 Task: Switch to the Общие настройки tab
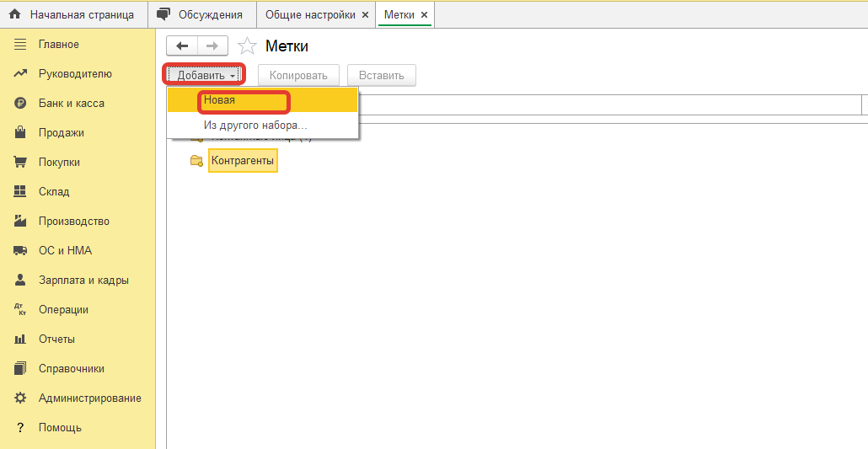(310, 15)
